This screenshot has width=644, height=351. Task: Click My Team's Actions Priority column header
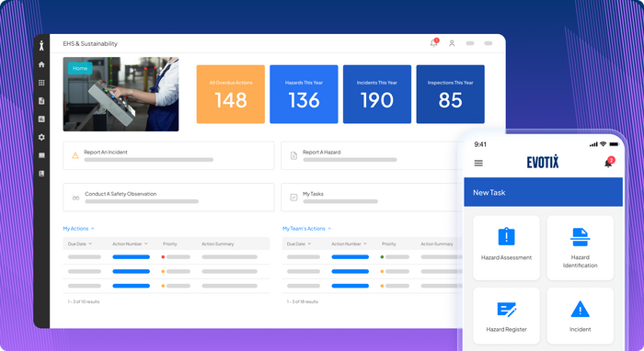[x=389, y=243]
